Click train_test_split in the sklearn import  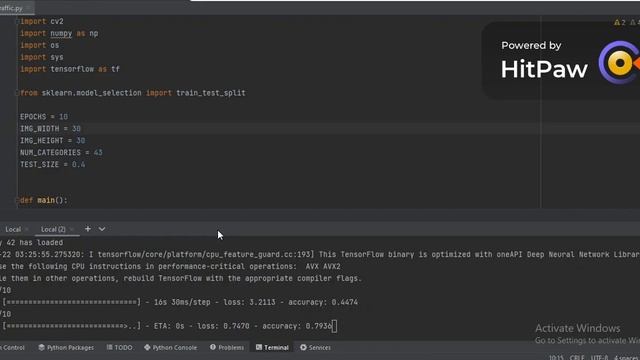coord(211,93)
